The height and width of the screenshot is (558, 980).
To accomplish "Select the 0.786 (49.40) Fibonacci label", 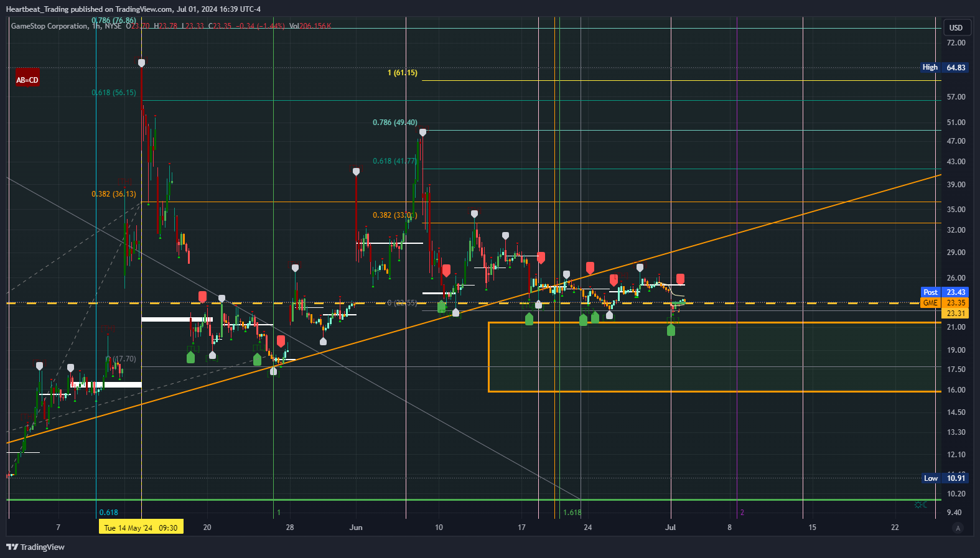I will [x=395, y=123].
